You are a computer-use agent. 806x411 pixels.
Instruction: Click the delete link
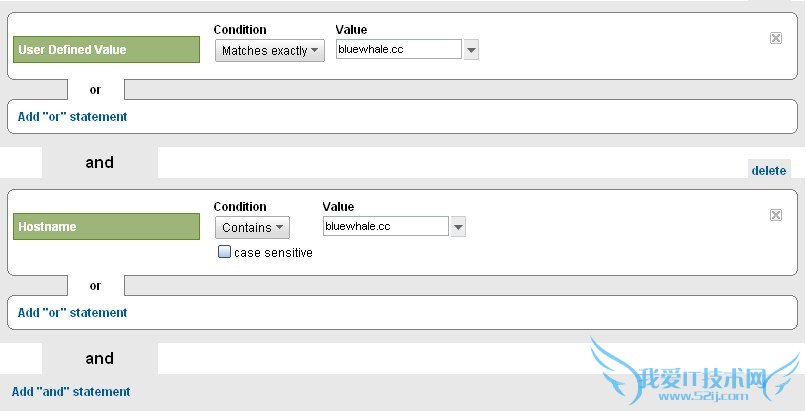pyautogui.click(x=769, y=170)
